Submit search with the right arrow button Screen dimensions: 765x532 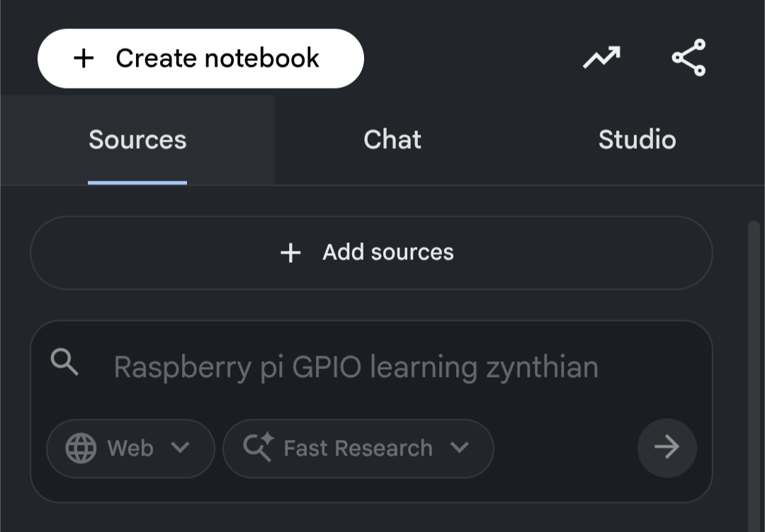point(667,448)
